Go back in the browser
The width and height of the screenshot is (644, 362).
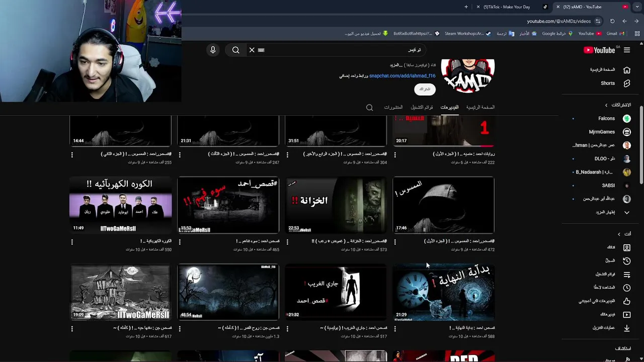(x=636, y=21)
